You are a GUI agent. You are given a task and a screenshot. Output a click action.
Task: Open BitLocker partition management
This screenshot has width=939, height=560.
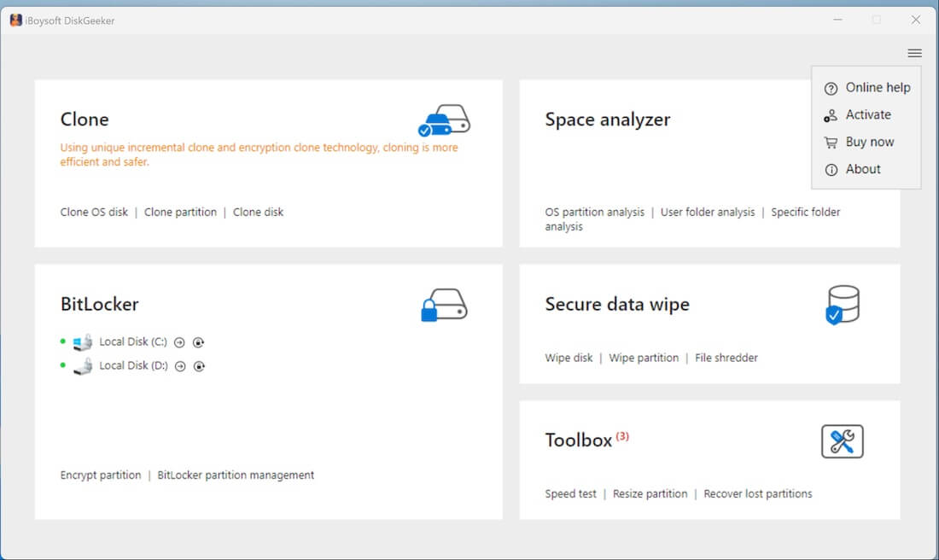(x=236, y=475)
